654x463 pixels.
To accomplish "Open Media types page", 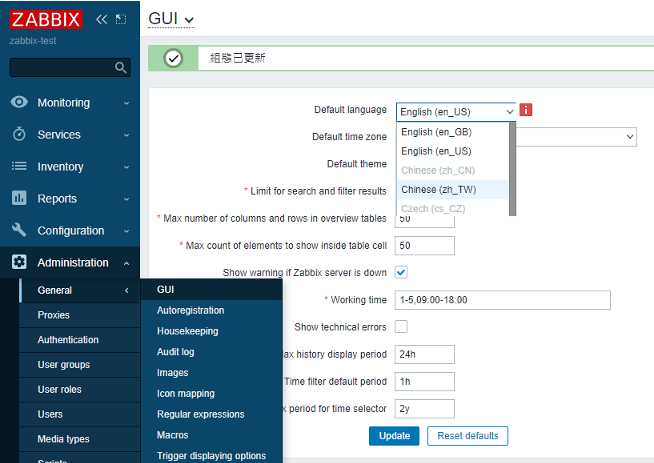I will pyautogui.click(x=80, y=439).
